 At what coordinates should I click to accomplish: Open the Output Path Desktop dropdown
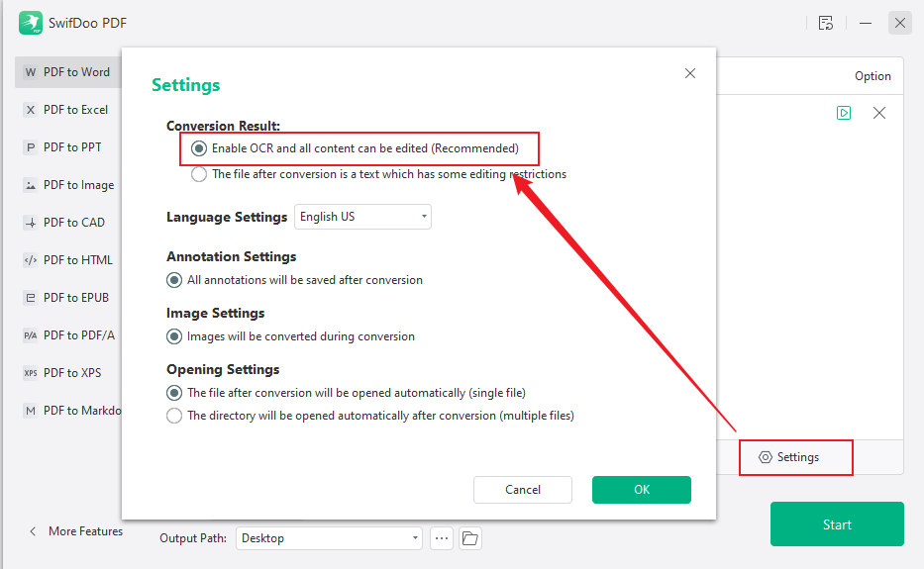pyautogui.click(x=329, y=538)
